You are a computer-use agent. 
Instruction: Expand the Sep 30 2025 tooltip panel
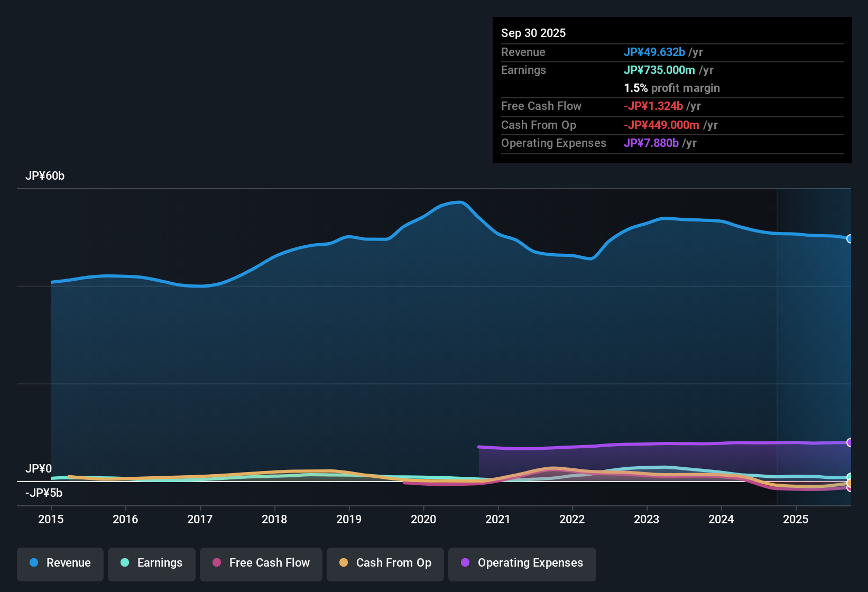coord(533,33)
